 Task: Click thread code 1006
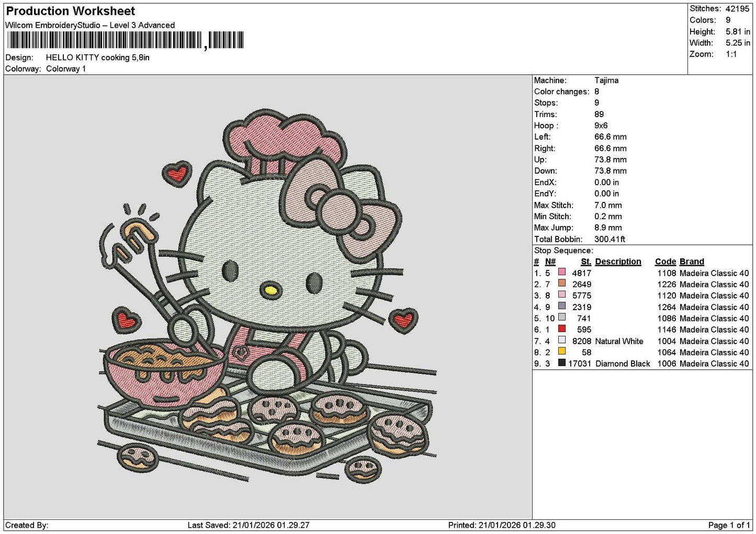point(667,363)
